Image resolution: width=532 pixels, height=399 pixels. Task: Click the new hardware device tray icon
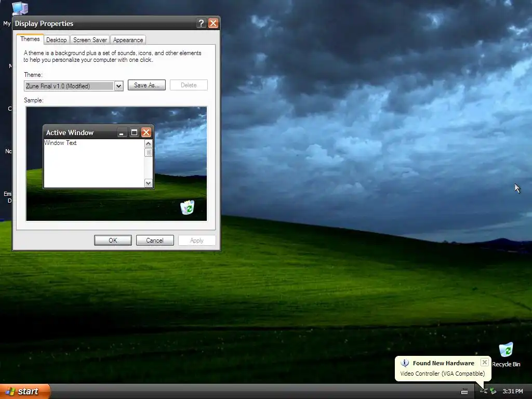(484, 391)
